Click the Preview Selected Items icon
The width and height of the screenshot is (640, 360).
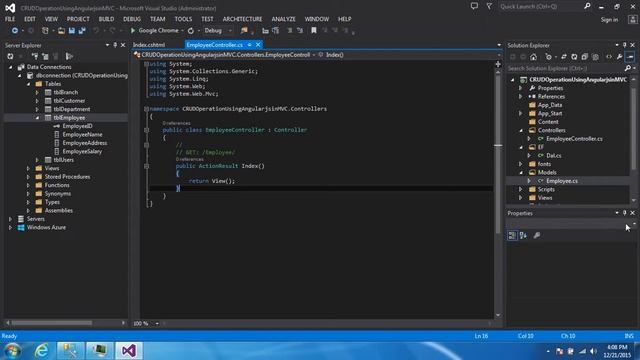point(631,57)
